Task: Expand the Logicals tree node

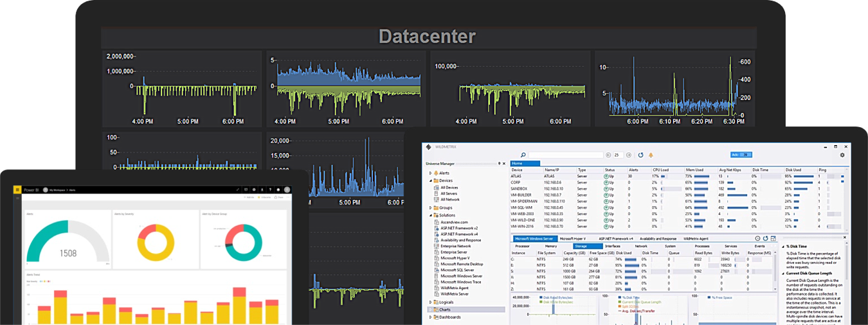Action: click(430, 302)
